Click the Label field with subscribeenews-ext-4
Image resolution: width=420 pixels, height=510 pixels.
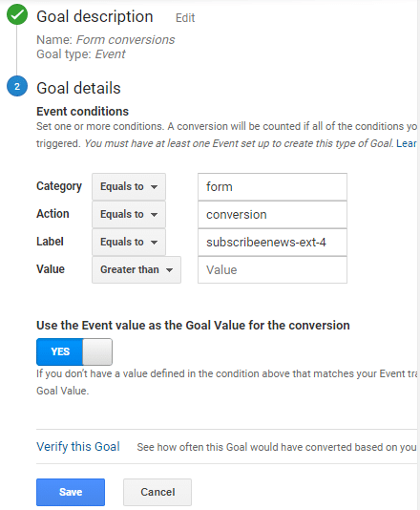coord(272,242)
